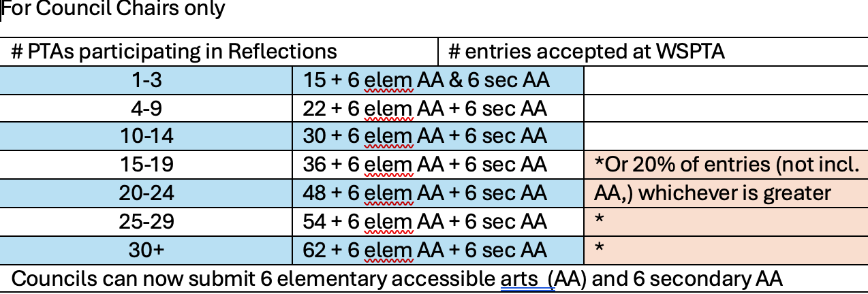868x294 pixels.
Task: Select the "# PTAs participating in Reflections" header cell
Action: [174, 52]
